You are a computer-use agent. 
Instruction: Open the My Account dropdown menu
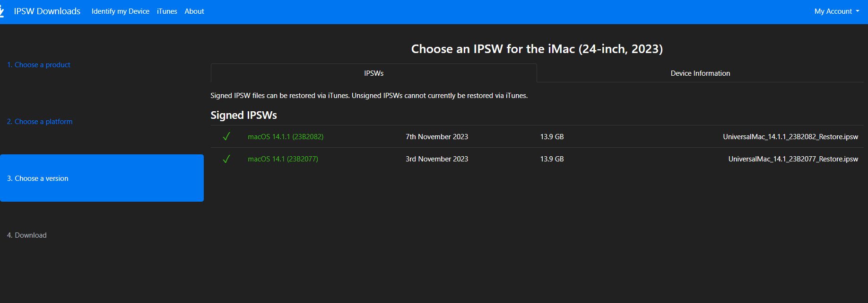coord(836,11)
